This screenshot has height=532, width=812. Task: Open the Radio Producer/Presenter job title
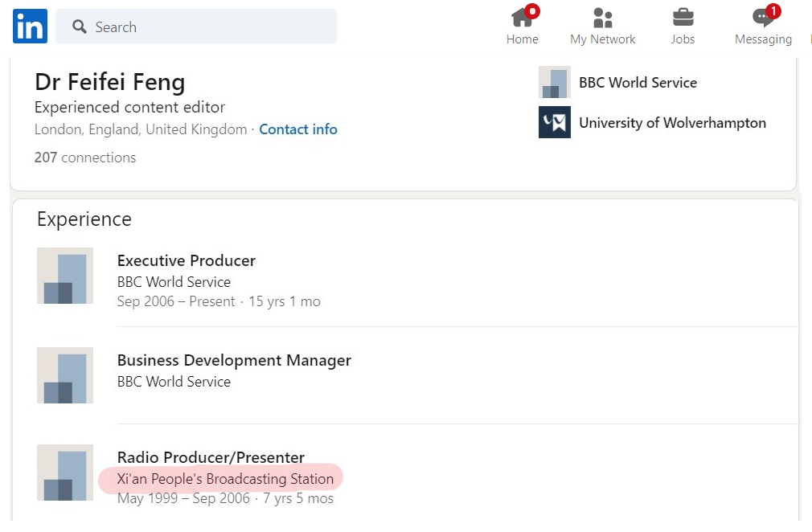(211, 457)
